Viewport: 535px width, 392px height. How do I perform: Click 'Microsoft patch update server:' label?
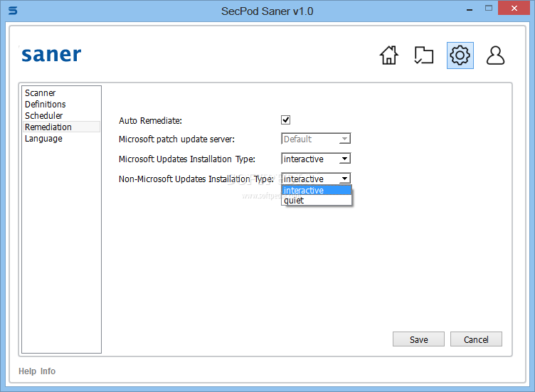point(176,139)
